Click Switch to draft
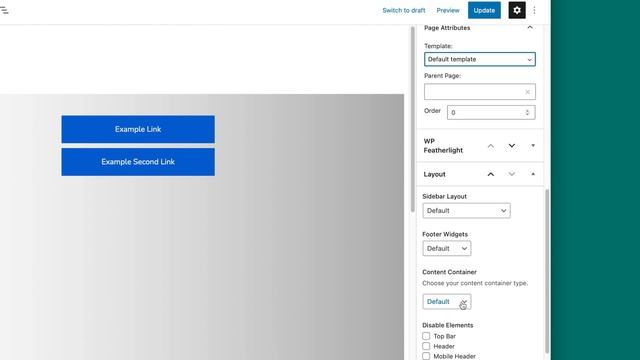This screenshot has width=640, height=360. click(x=404, y=11)
